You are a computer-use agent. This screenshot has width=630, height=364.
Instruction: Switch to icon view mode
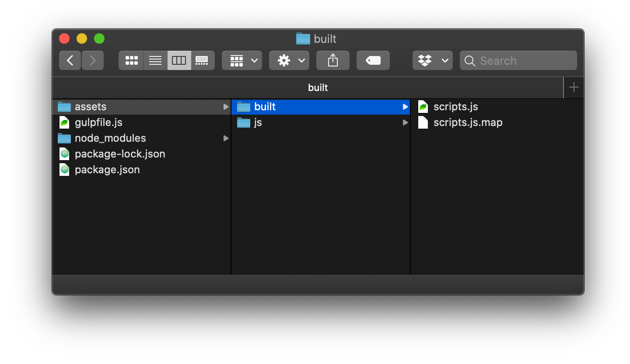[131, 60]
